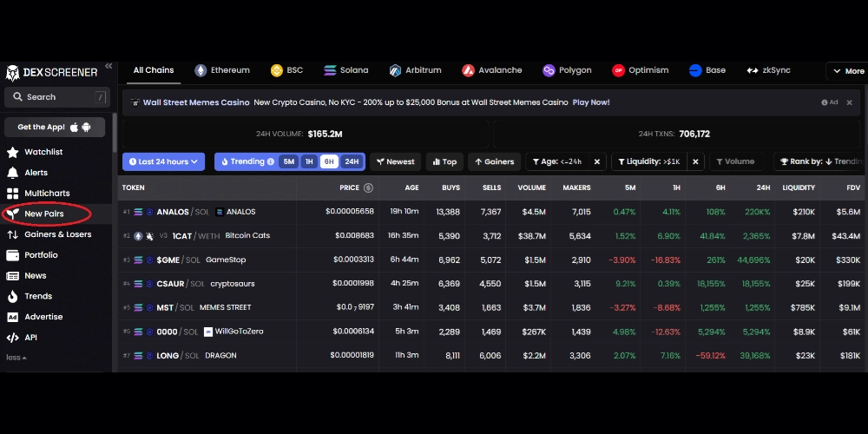Open the LONG / SOL DRAGON row

tap(493, 355)
